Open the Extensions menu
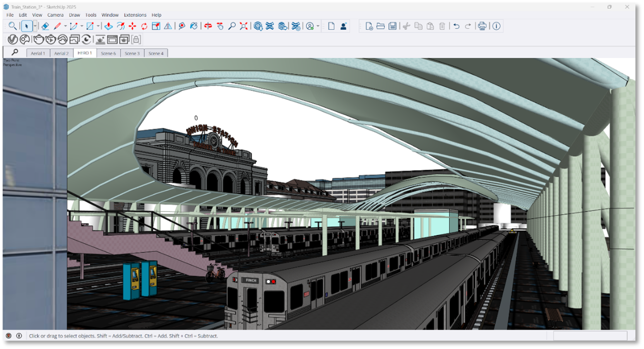 [135, 15]
